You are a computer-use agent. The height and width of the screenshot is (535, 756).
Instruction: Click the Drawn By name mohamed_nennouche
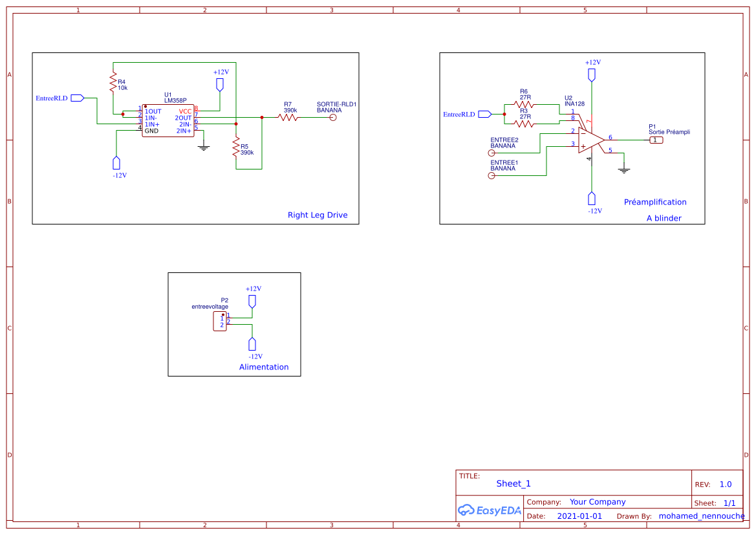coord(700,516)
